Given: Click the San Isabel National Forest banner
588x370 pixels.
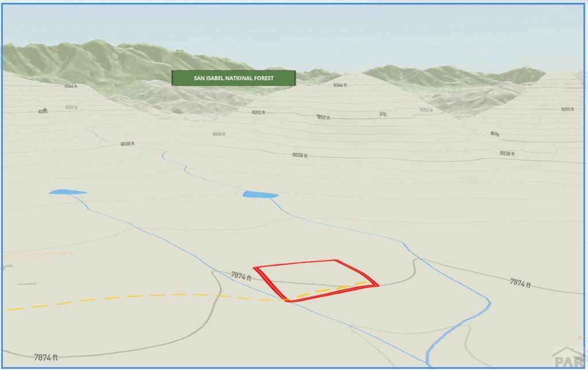Looking at the screenshot, I should [233, 78].
